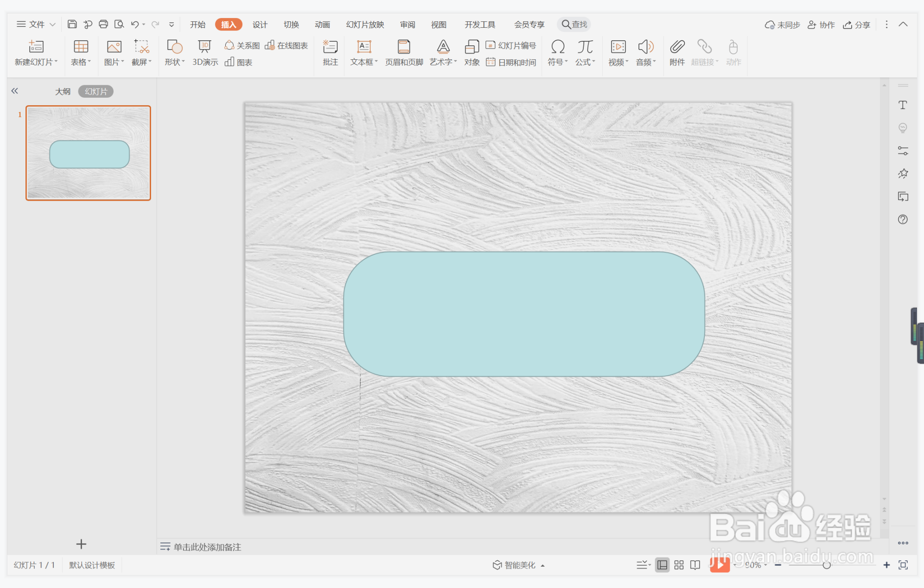Switch to the Outline (大纲) panel tab
The height and width of the screenshot is (588, 924).
point(63,91)
